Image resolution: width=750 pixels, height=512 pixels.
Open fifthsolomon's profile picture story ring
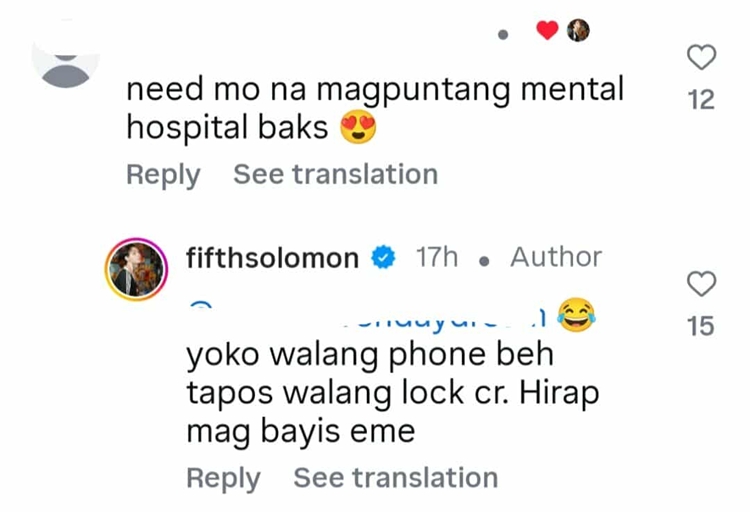[x=137, y=269]
